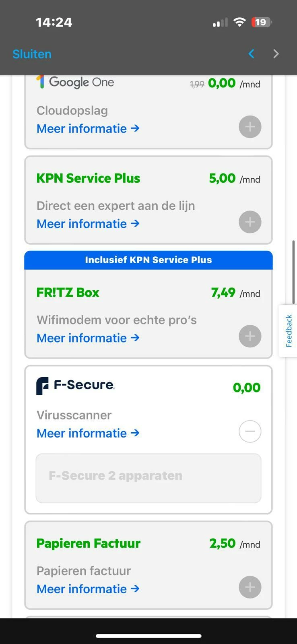Go back with the left chevron
The image size is (297, 644).
(252, 54)
